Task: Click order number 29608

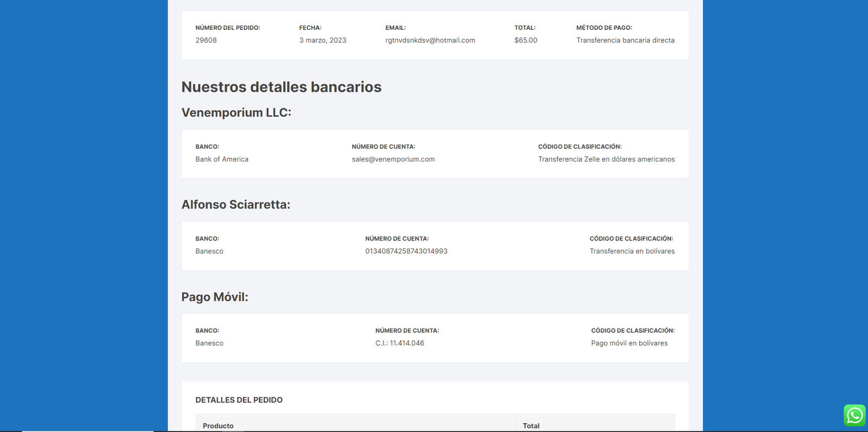Action: pyautogui.click(x=206, y=40)
